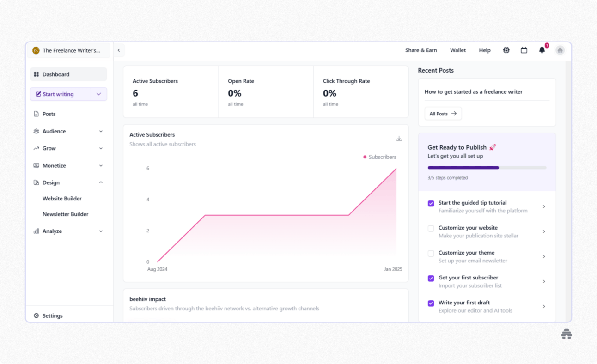597x364 pixels.
Task: Open Share & Earn
Action: [x=421, y=50]
